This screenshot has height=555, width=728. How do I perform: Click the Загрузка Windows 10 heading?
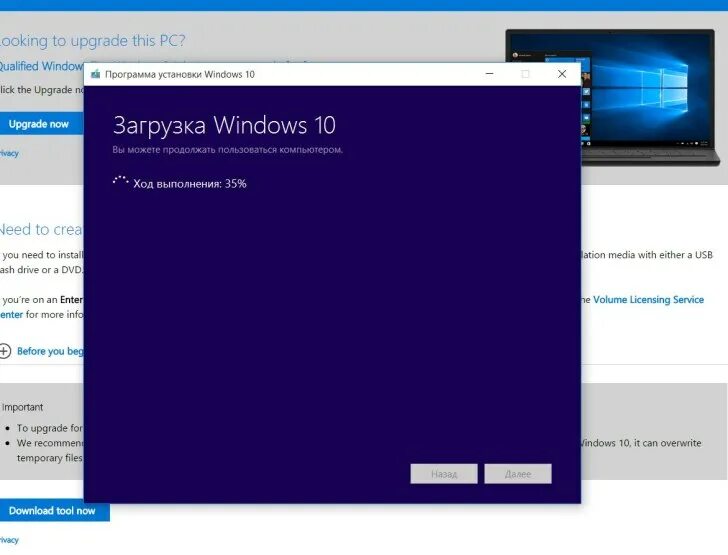click(224, 125)
